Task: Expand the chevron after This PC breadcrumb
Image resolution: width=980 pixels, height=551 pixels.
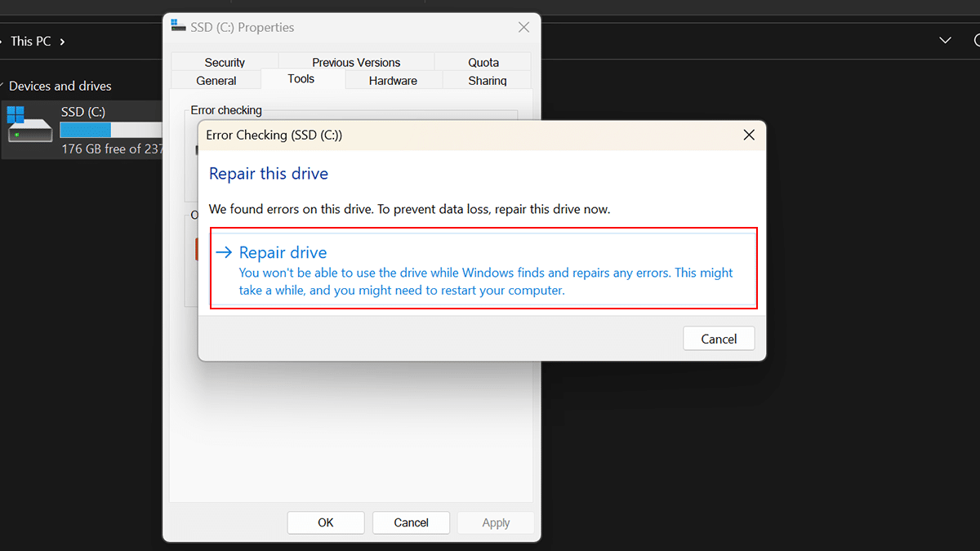Action: (x=63, y=41)
